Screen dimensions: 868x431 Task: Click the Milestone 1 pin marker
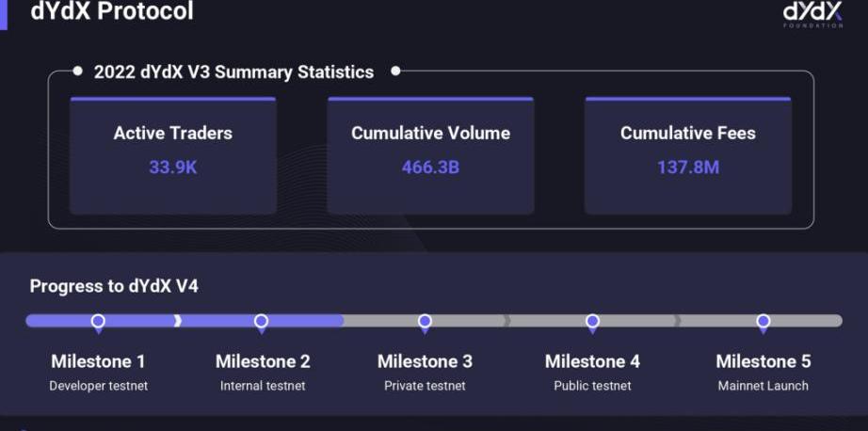[98, 322]
